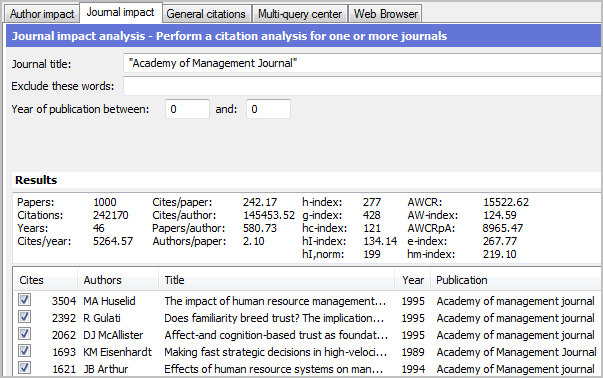Click the hm-index value 219.10
Image resolution: width=603 pixels, height=378 pixels.
(x=500, y=255)
